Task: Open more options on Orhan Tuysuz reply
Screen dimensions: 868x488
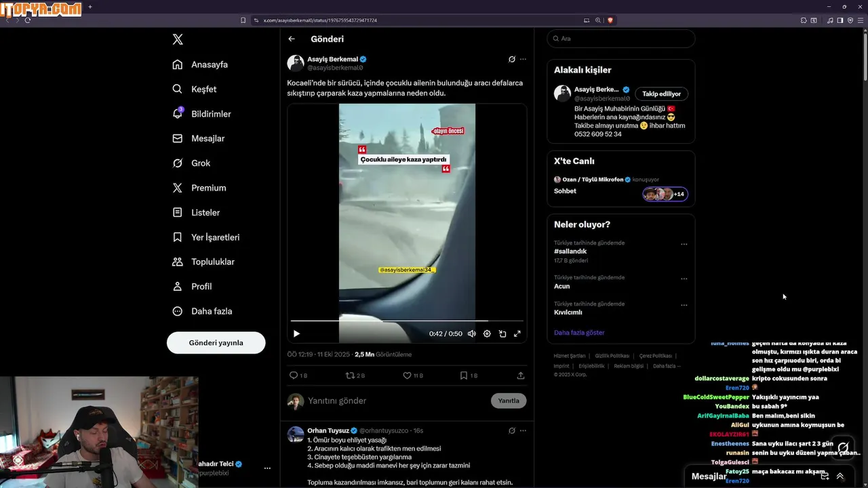Action: [x=523, y=430]
